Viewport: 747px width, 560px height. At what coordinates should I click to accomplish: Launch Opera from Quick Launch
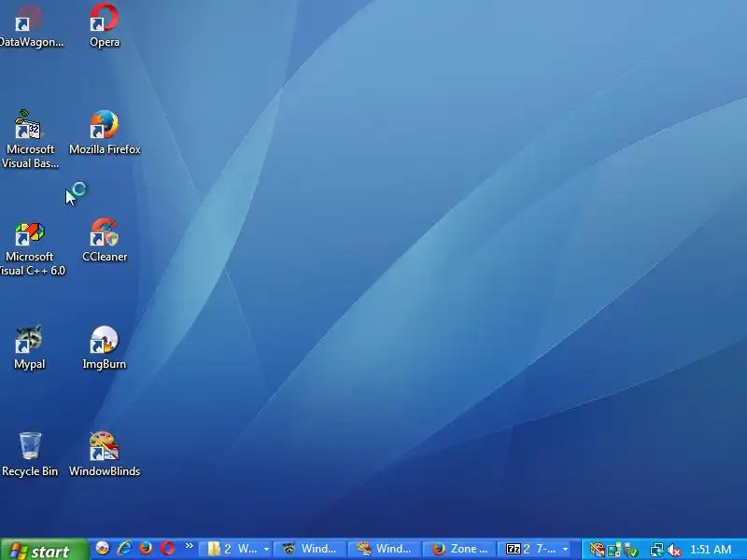167,549
